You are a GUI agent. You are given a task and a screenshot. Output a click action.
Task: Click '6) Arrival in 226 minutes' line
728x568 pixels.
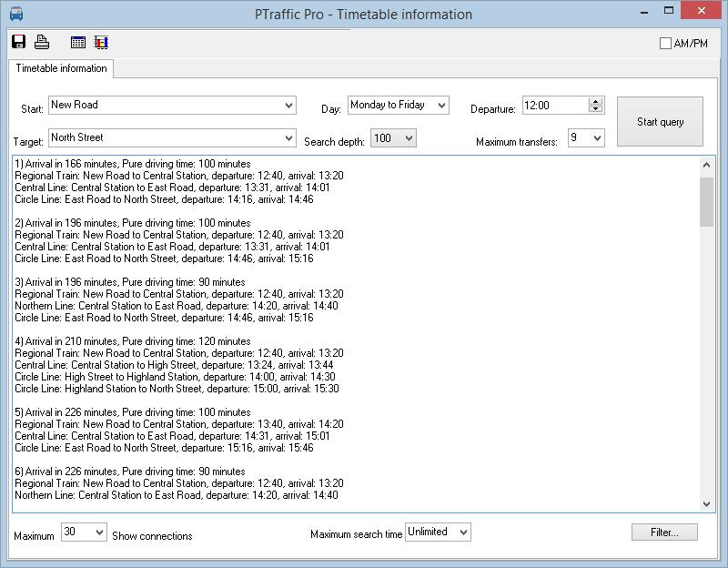pyautogui.click(x=130, y=472)
